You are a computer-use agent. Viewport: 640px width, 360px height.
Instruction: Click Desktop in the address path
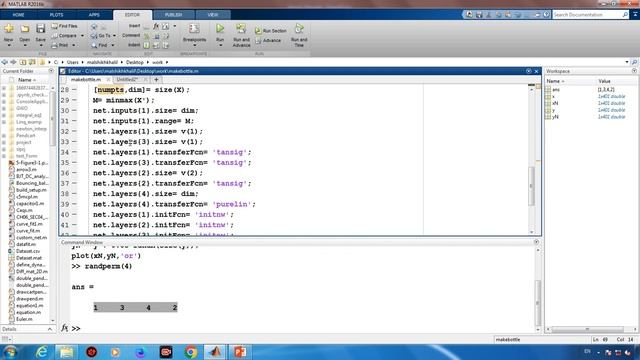(x=135, y=62)
